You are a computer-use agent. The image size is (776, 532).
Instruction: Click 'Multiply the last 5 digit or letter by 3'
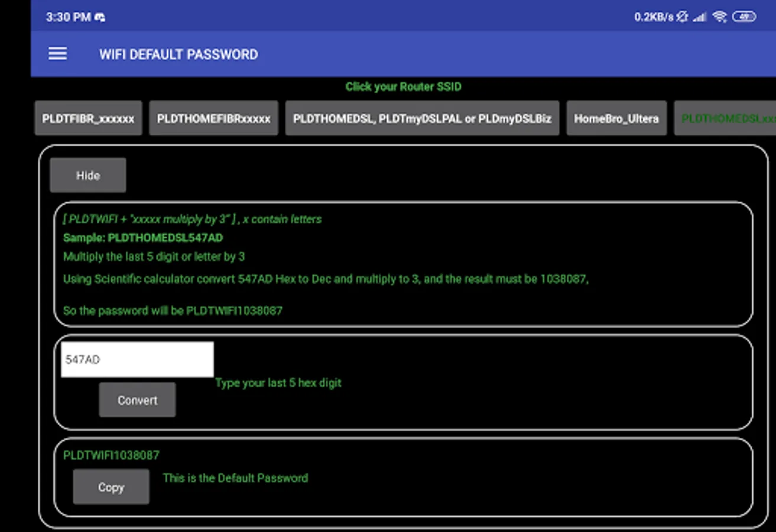[154, 257]
